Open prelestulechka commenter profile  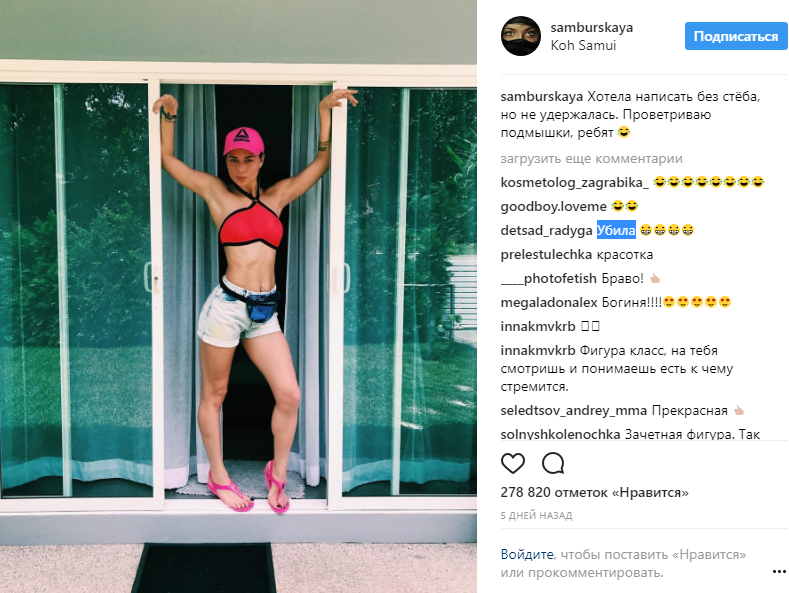pos(546,255)
